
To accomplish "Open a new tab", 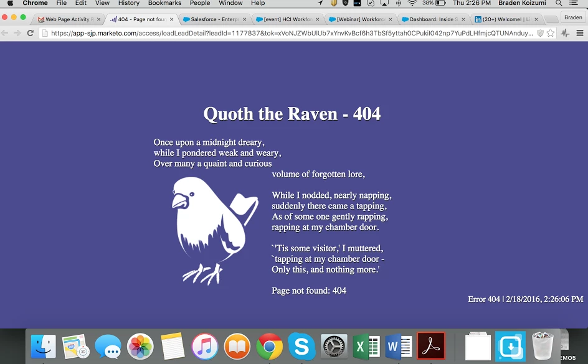I will coord(551,19).
